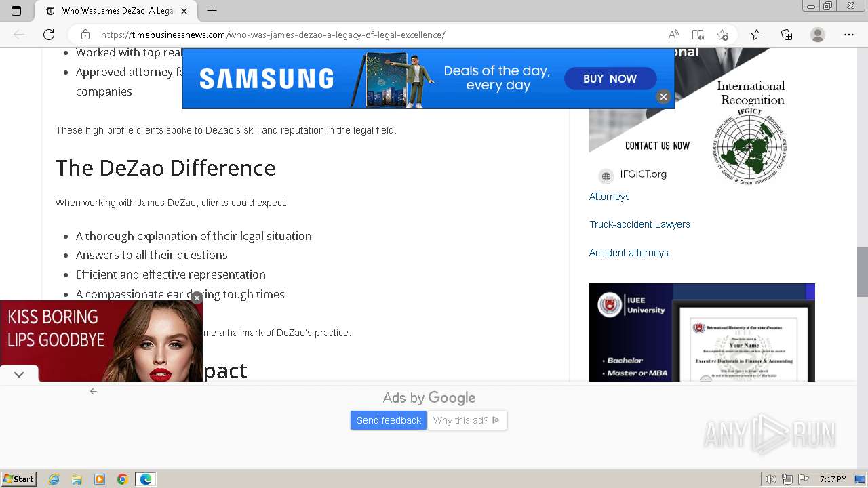This screenshot has width=868, height=488.
Task: Click 'Answers to all their questions' bullet
Action: coord(152,255)
